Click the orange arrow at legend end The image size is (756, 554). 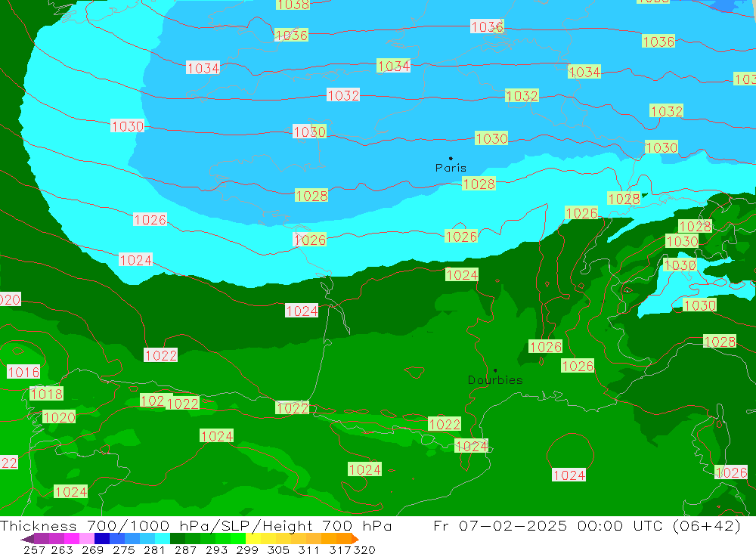pos(355,539)
